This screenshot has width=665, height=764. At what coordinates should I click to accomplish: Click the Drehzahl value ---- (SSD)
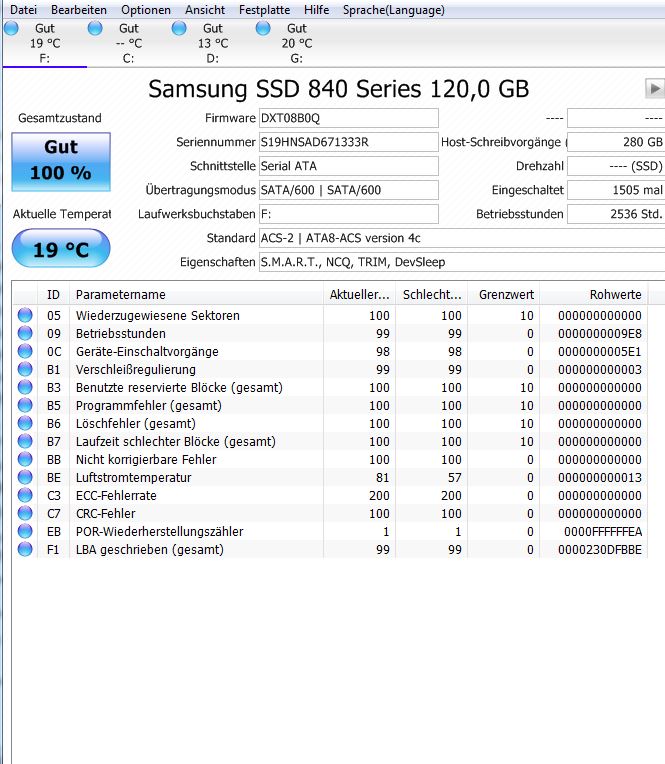tap(616, 166)
